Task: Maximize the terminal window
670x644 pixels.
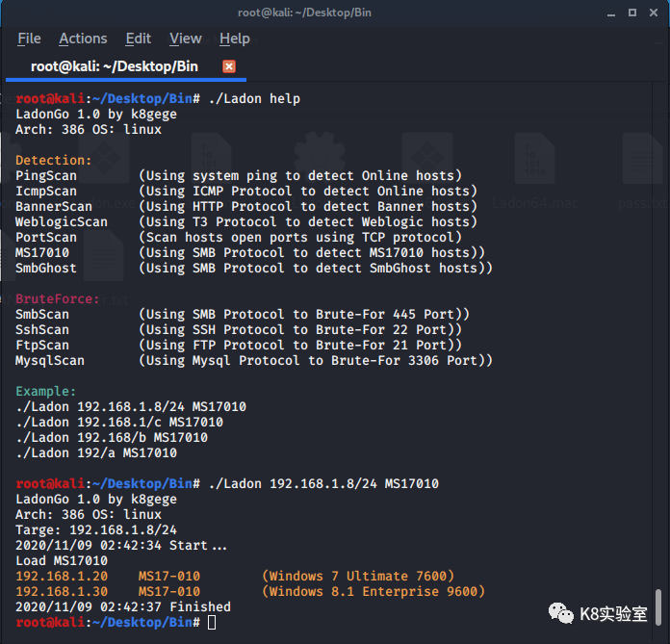Action: tap(631, 13)
